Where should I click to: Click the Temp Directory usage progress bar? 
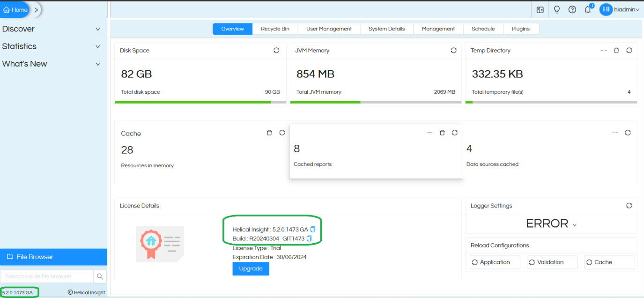click(x=551, y=102)
